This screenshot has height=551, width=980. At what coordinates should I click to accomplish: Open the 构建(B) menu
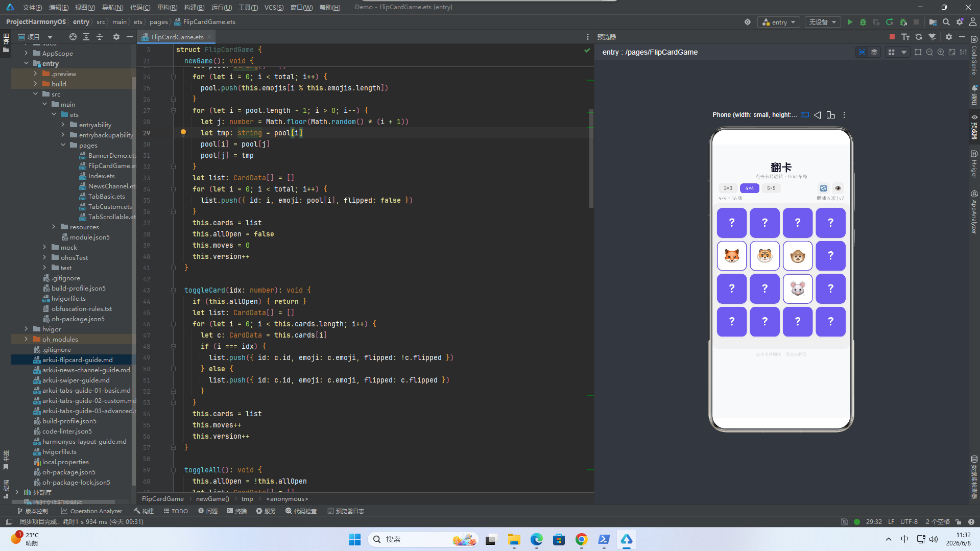(x=194, y=7)
